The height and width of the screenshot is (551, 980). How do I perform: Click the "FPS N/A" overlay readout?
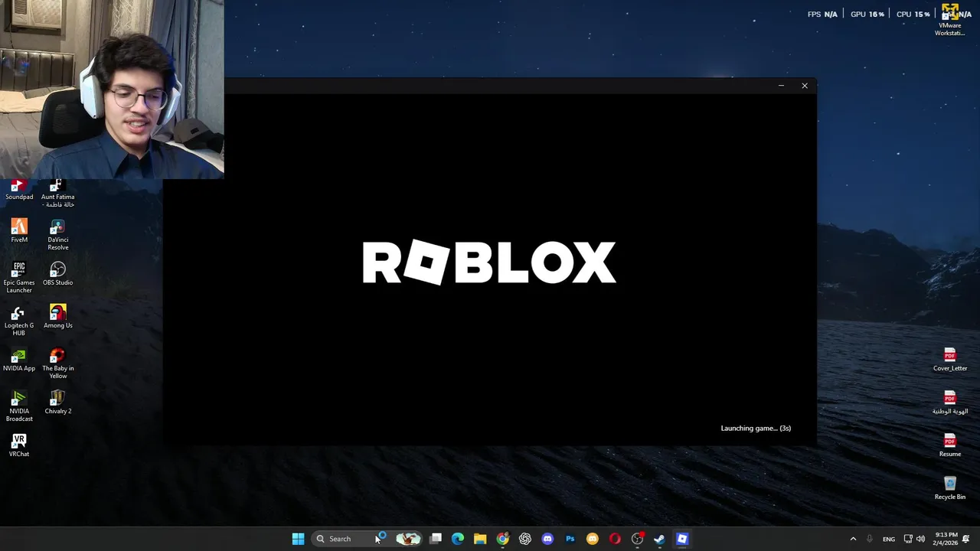pos(822,15)
